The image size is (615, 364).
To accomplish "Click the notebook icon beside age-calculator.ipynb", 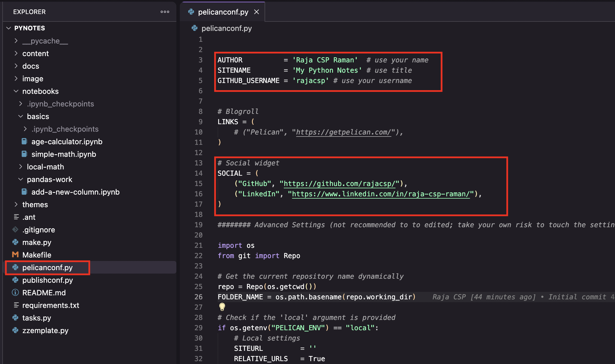I will (25, 141).
